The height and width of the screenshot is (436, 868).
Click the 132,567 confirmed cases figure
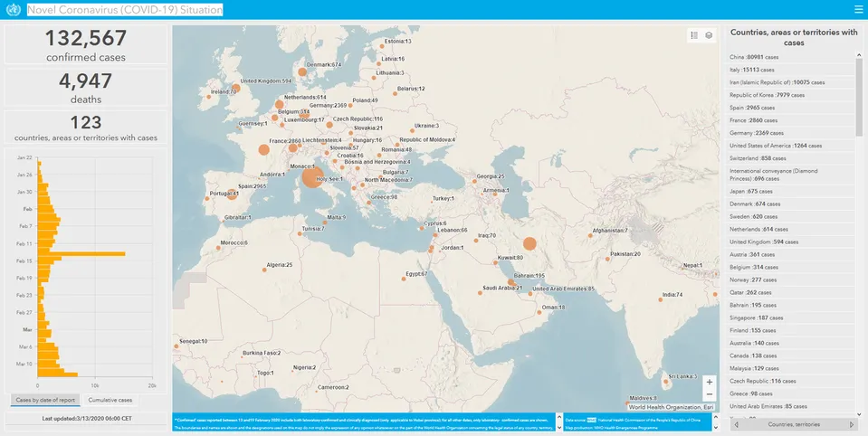click(86, 38)
